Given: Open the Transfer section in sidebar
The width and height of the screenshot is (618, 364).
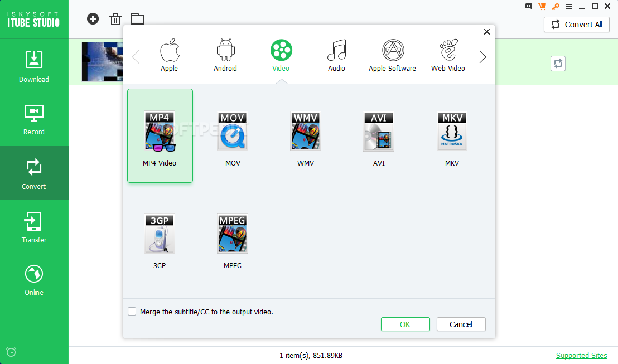Looking at the screenshot, I should 34,227.
